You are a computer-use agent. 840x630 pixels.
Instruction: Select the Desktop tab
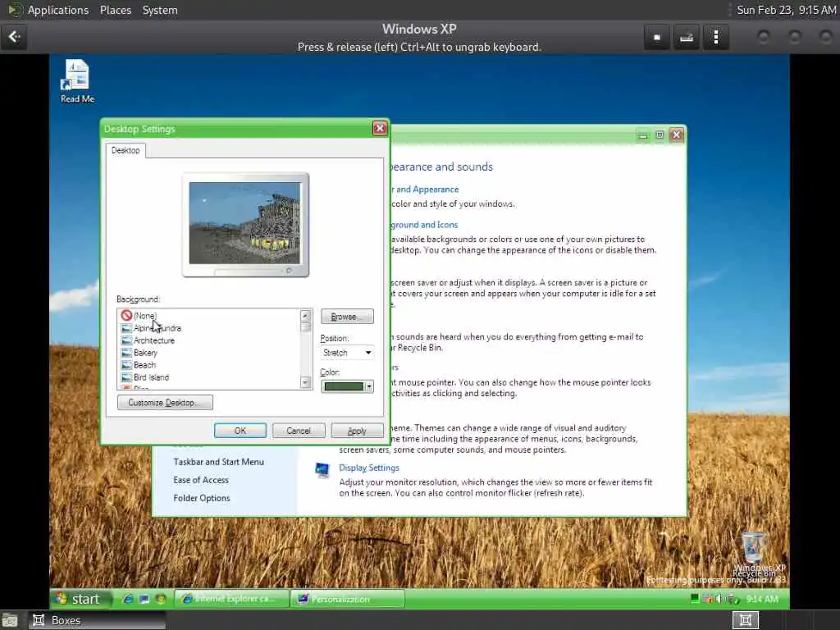[x=126, y=151]
